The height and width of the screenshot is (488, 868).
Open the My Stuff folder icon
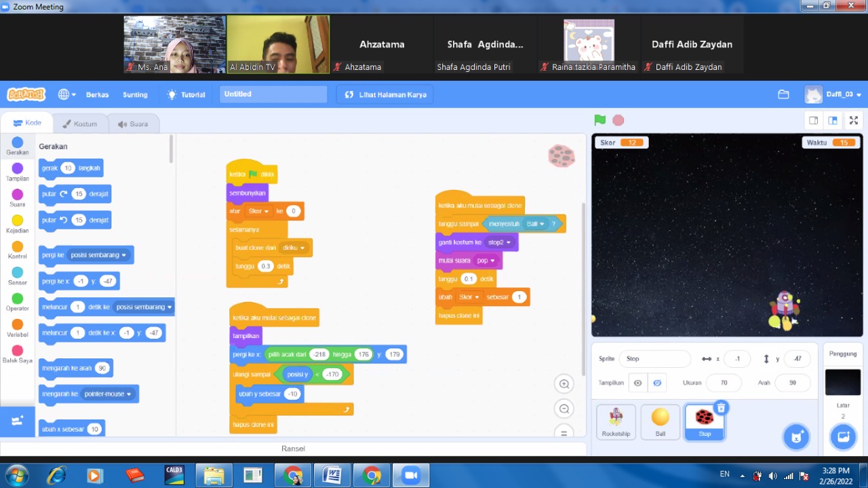click(x=783, y=94)
